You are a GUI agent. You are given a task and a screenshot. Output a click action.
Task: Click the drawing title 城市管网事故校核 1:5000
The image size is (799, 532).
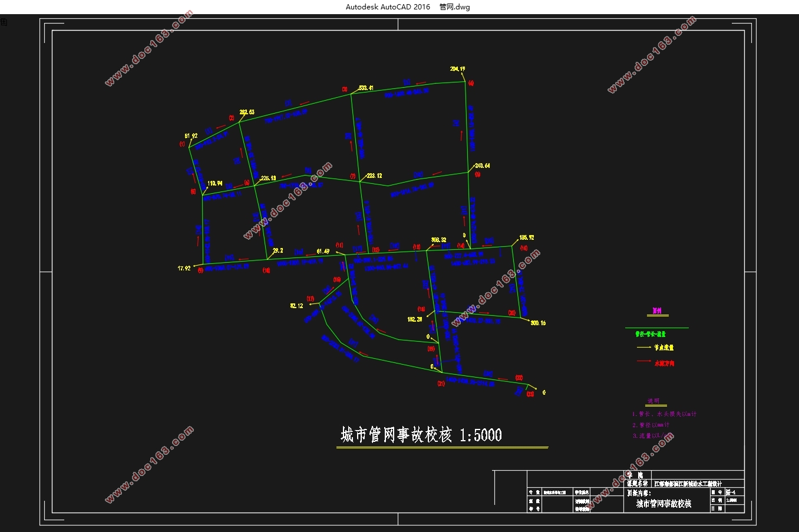pos(421,435)
